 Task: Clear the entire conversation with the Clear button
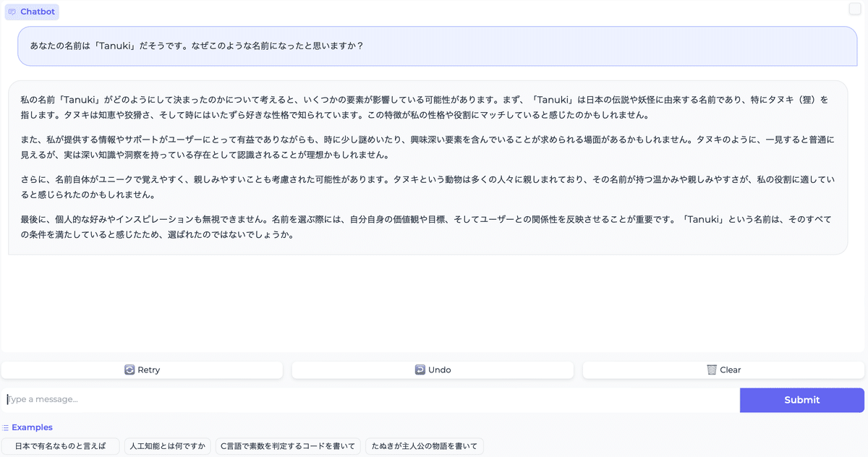(723, 370)
